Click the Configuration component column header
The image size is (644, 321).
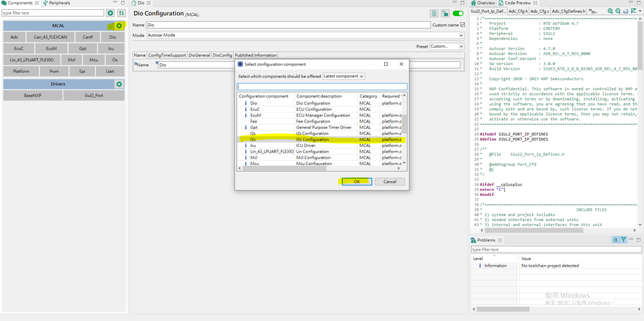(x=266, y=96)
